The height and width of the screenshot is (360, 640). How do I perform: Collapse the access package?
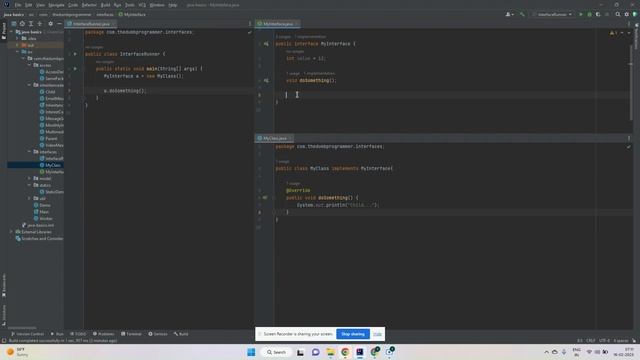point(29,65)
